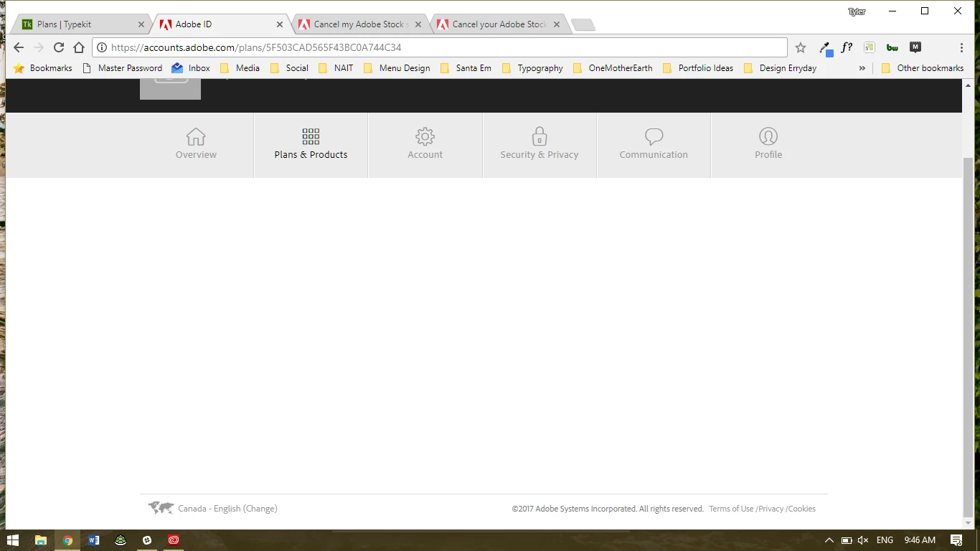980x551 pixels.
Task: Close the Adobe ID browser tab
Action: coord(280,24)
